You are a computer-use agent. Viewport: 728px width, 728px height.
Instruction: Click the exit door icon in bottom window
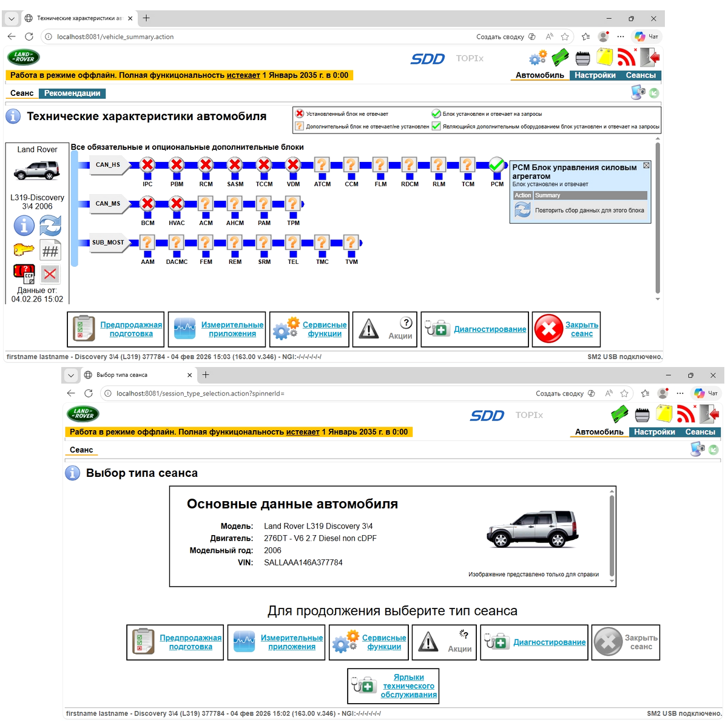pyautogui.click(x=709, y=414)
